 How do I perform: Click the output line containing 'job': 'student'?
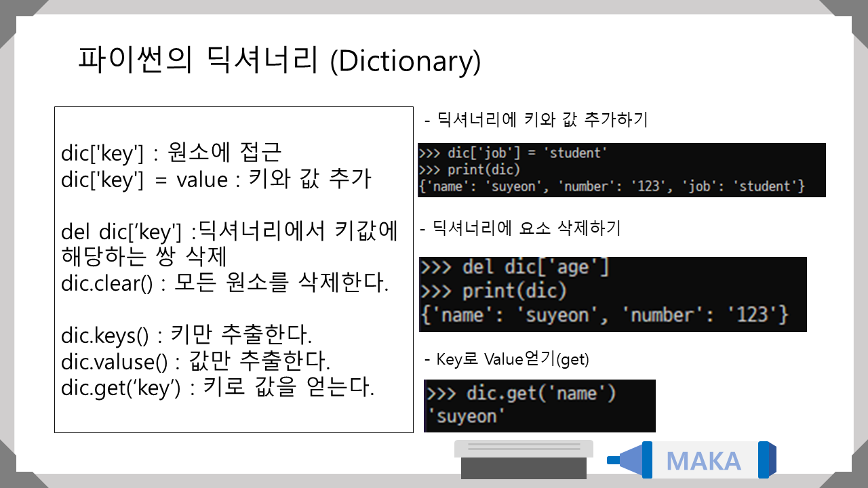coord(612,186)
